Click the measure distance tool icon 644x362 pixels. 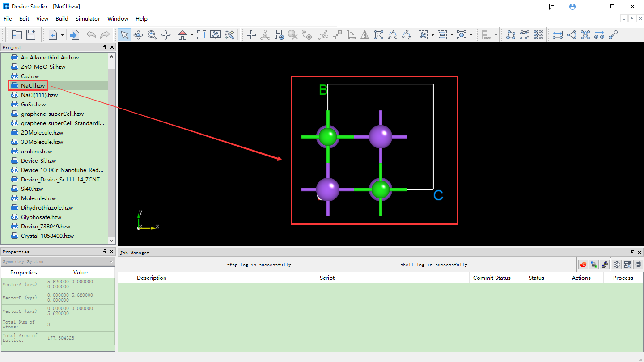point(558,35)
